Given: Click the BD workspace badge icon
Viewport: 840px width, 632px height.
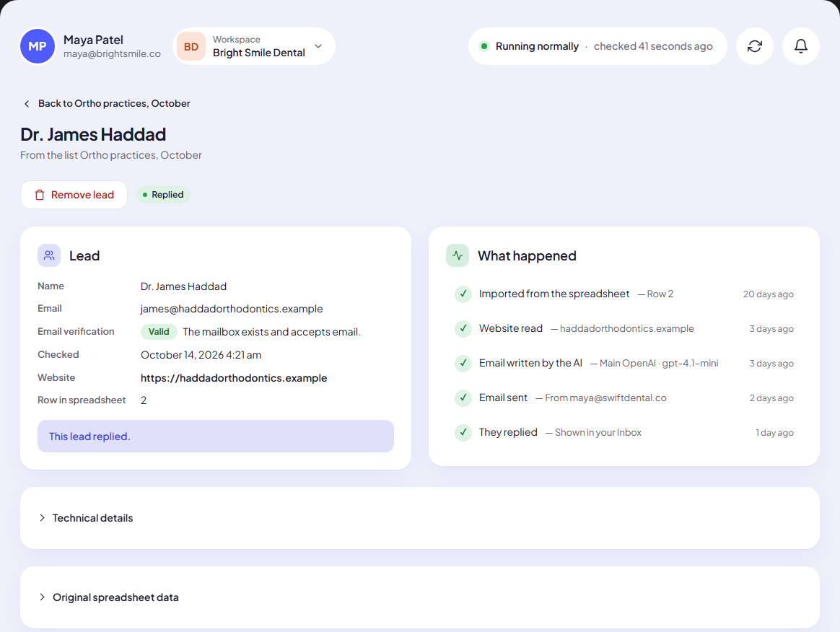Looking at the screenshot, I should point(191,47).
